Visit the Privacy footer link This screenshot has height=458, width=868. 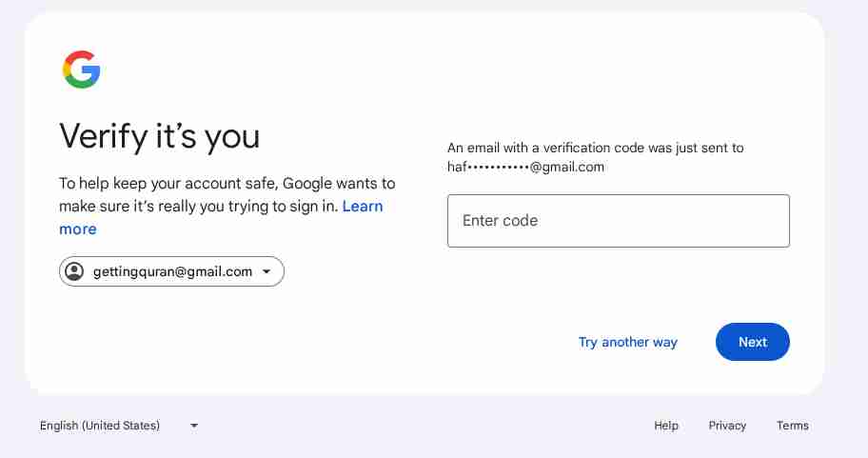pos(727,426)
